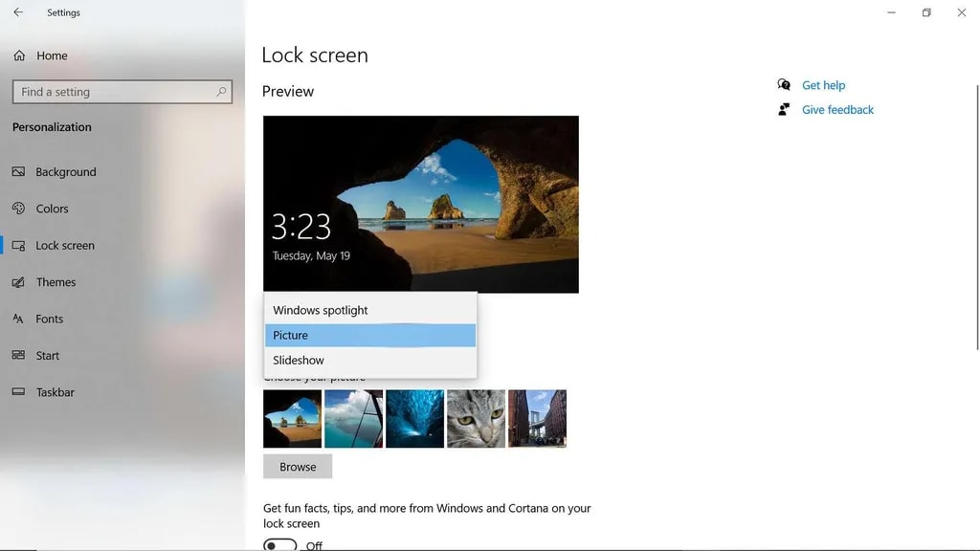The height and width of the screenshot is (551, 980).
Task: Click the Taskbar icon in sidebar
Action: (x=18, y=392)
